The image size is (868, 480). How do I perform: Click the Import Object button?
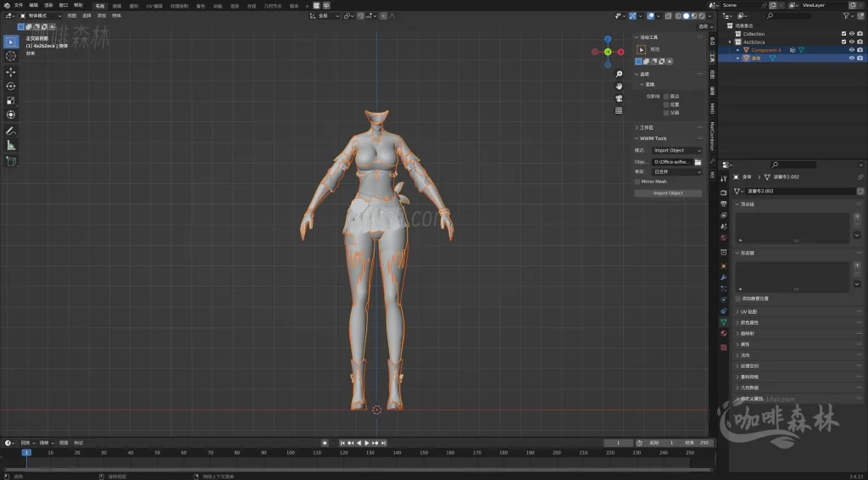(x=668, y=193)
